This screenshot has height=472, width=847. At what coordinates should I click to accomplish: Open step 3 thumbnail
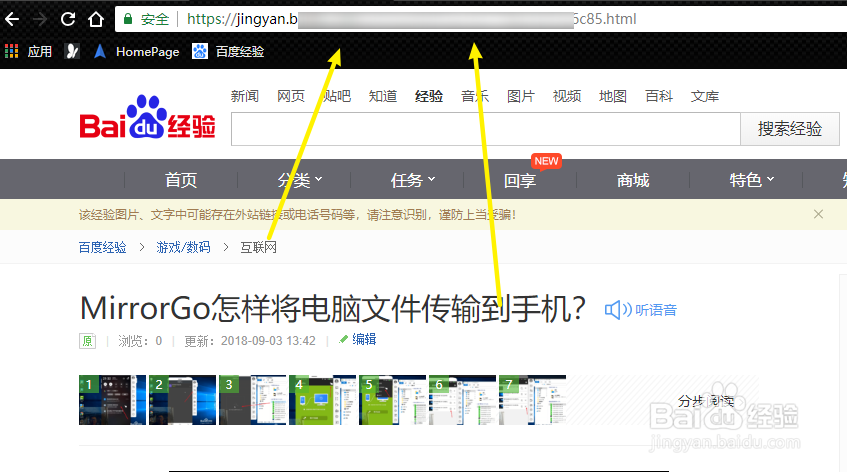[x=252, y=400]
